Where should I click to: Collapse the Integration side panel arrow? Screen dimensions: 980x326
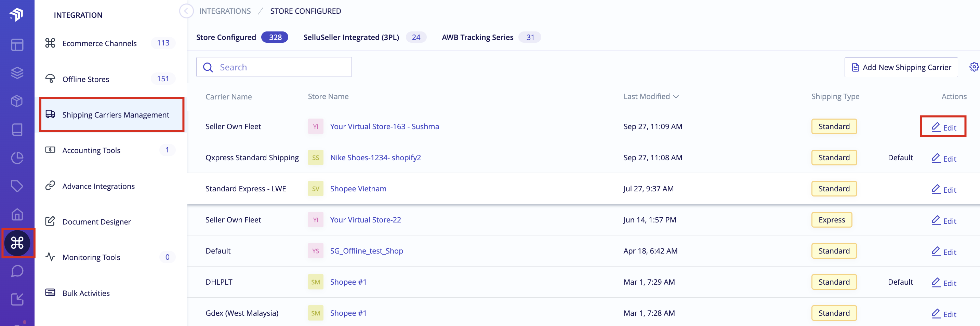(x=186, y=11)
